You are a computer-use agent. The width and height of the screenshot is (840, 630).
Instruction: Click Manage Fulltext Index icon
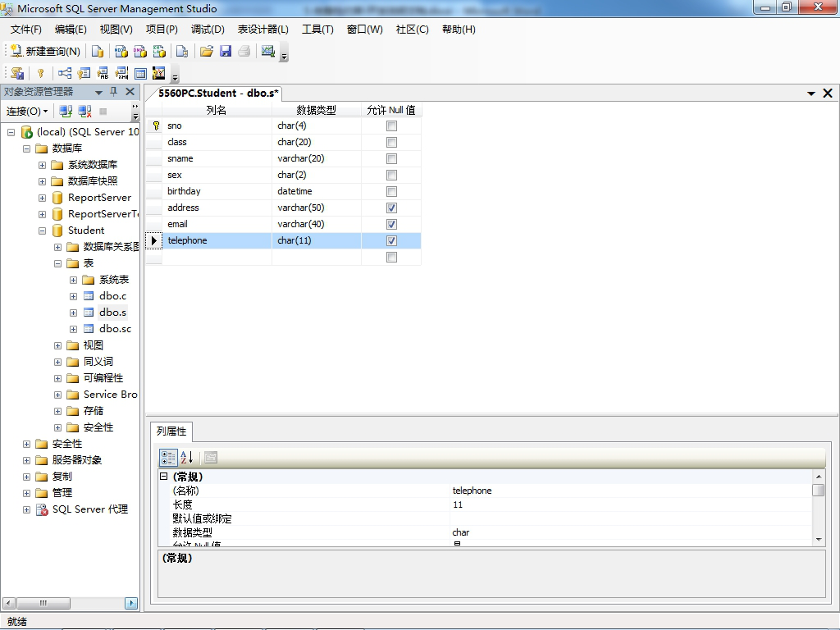point(103,73)
